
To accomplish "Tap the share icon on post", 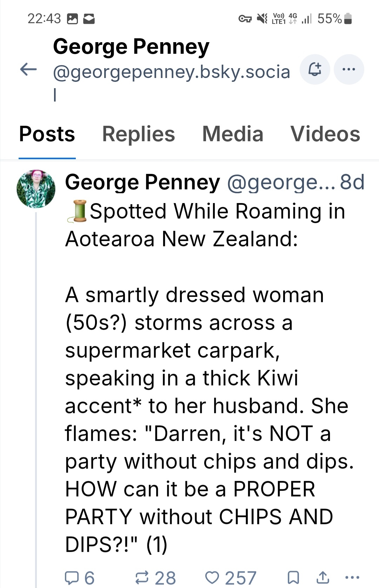I will click(x=322, y=577).
